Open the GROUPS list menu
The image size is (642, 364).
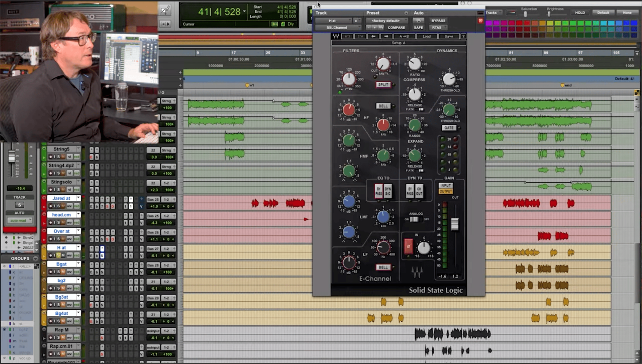(36, 258)
